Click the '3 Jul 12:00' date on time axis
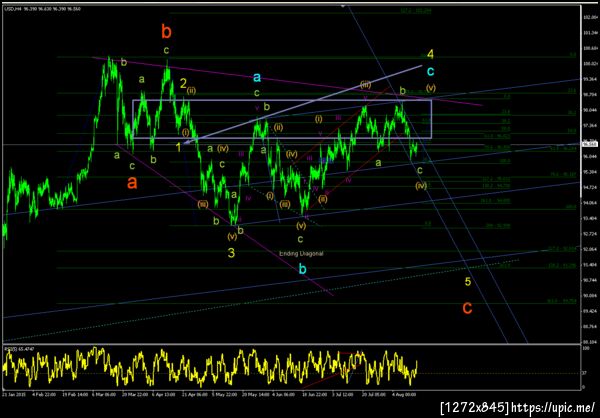600x418 pixels. click(x=344, y=393)
